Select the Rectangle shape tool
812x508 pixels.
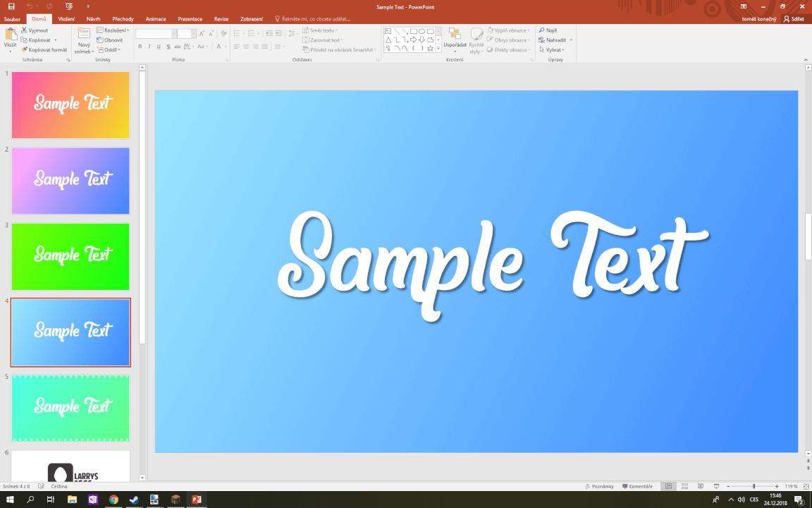pyautogui.click(x=413, y=31)
